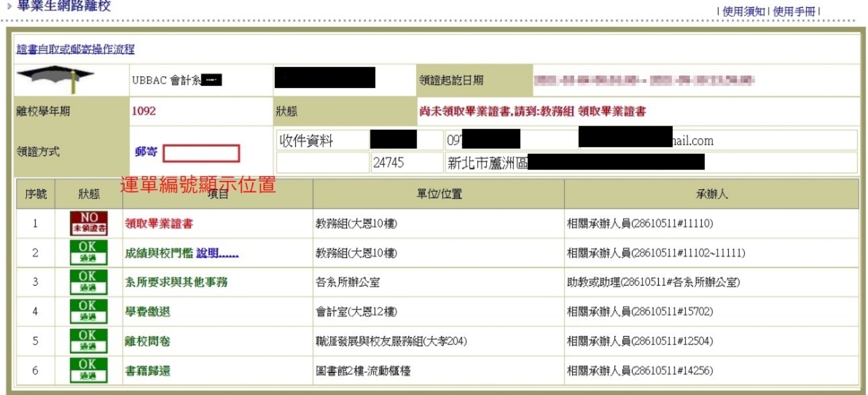
Task: Click the graduation cap icon
Action: [56, 79]
